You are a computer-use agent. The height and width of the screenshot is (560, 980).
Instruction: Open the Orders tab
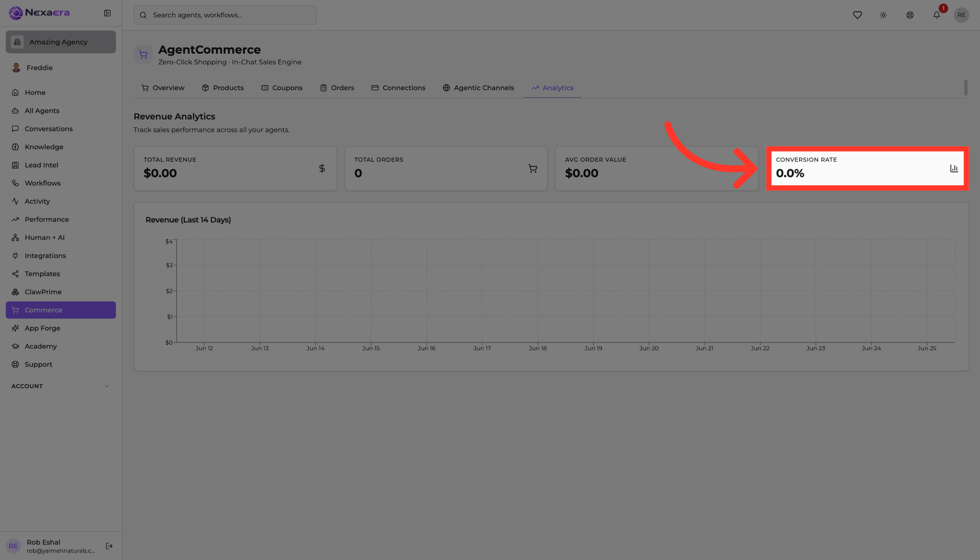(337, 88)
